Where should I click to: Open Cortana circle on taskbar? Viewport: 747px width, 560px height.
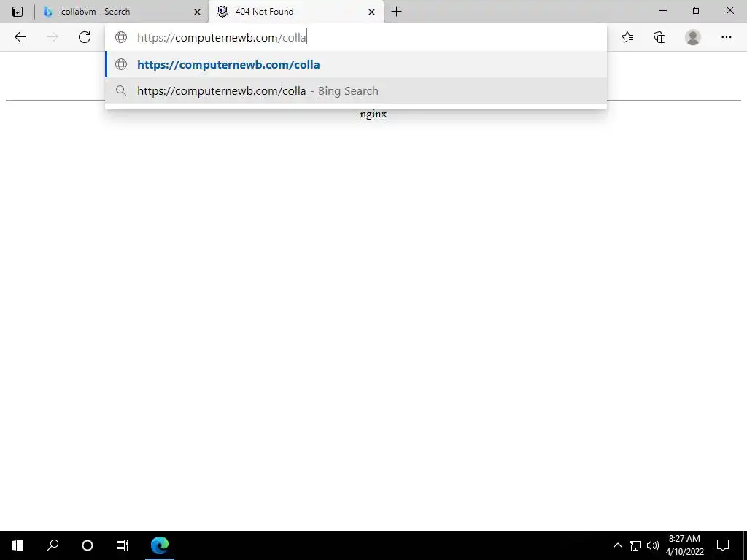(x=88, y=545)
